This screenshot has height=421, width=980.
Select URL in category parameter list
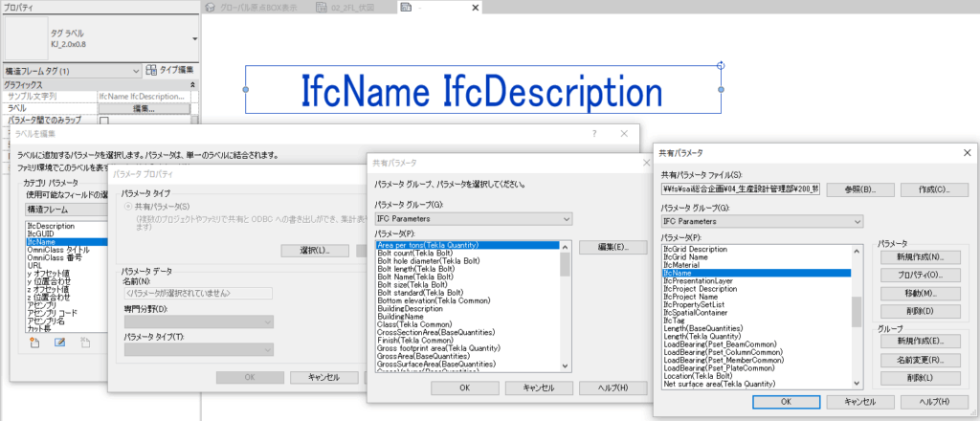[x=34, y=265]
